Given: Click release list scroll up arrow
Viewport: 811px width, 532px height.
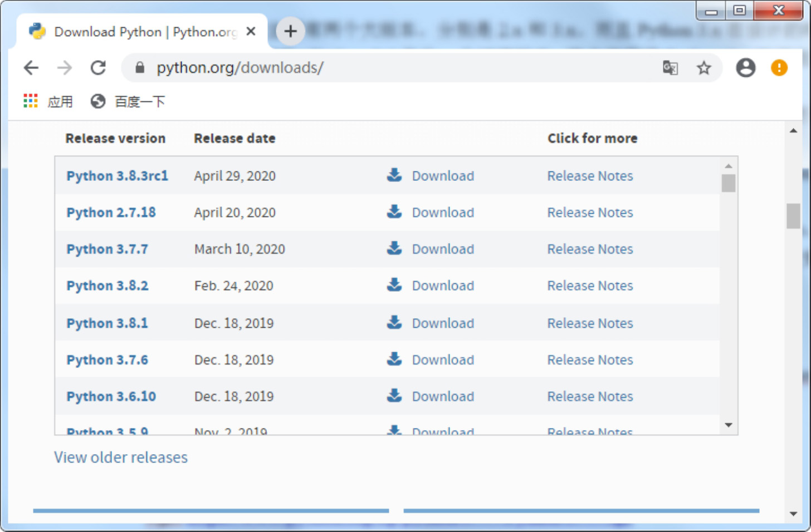Looking at the screenshot, I should [728, 166].
